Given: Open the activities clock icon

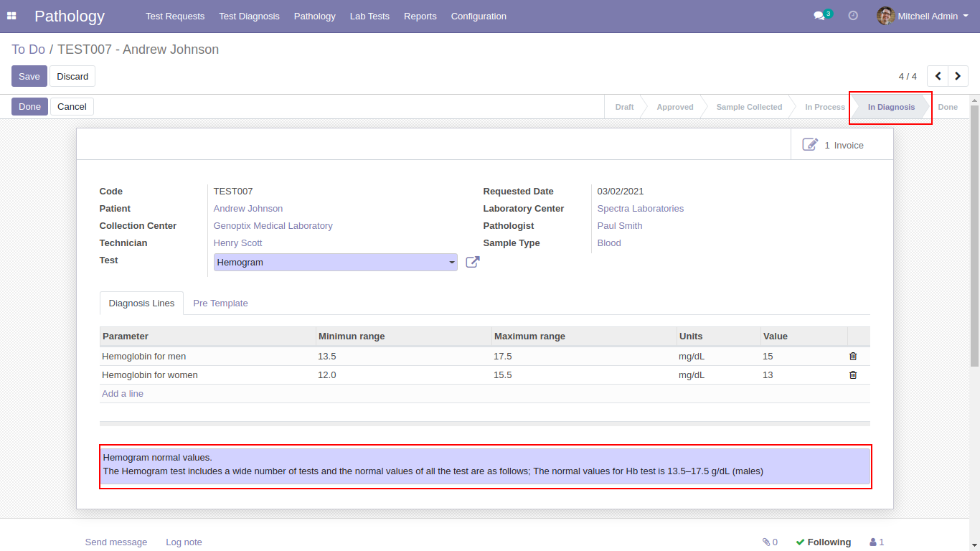Looking at the screenshot, I should 853,16.
